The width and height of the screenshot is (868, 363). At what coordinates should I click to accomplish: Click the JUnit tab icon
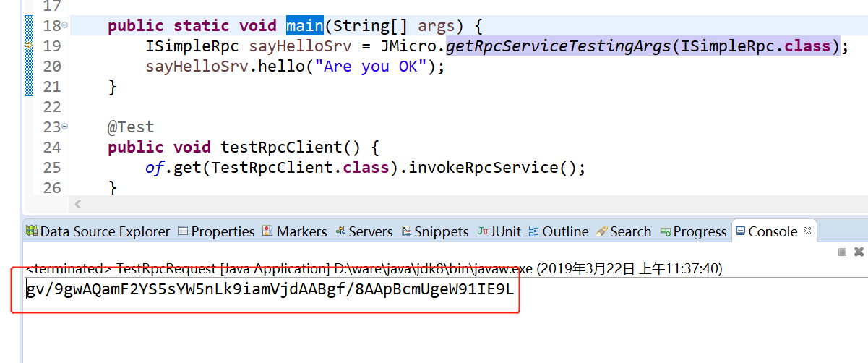[482, 231]
